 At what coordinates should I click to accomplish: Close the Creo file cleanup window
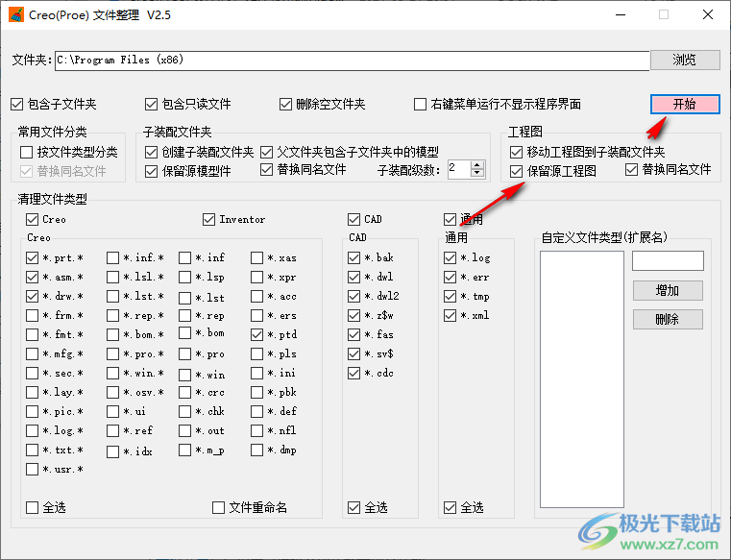click(708, 15)
